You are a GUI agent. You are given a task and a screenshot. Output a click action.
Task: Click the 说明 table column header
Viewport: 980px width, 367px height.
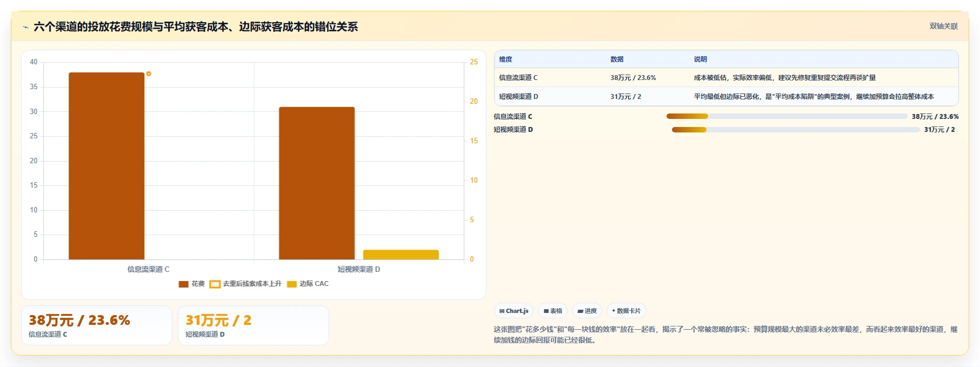701,59
